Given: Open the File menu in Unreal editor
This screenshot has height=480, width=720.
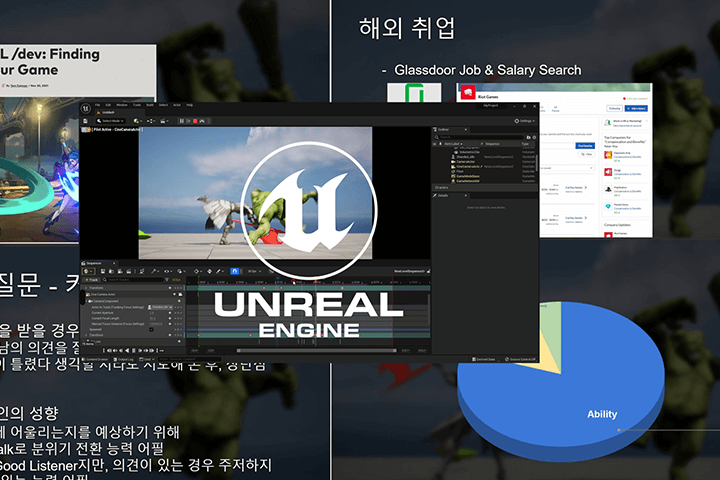Looking at the screenshot, I should pyautogui.click(x=97, y=105).
